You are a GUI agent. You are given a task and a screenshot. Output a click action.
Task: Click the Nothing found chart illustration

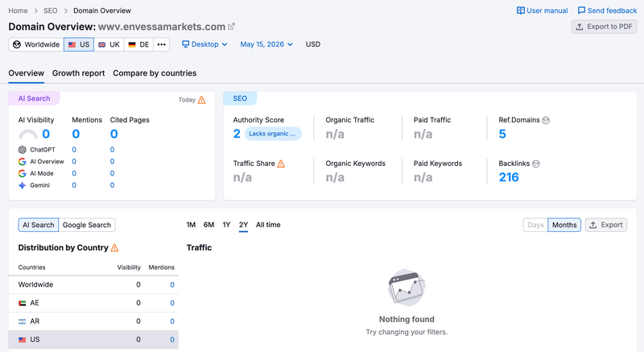[407, 288]
